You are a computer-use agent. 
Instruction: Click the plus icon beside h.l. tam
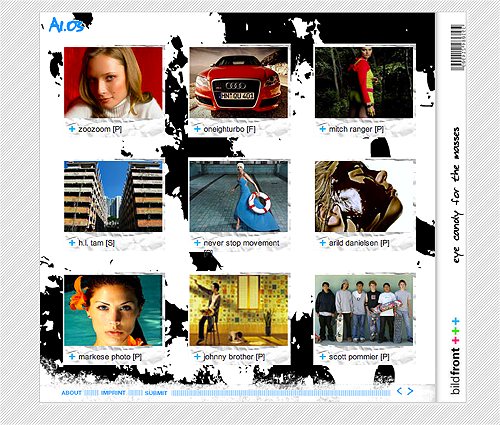pos(72,243)
